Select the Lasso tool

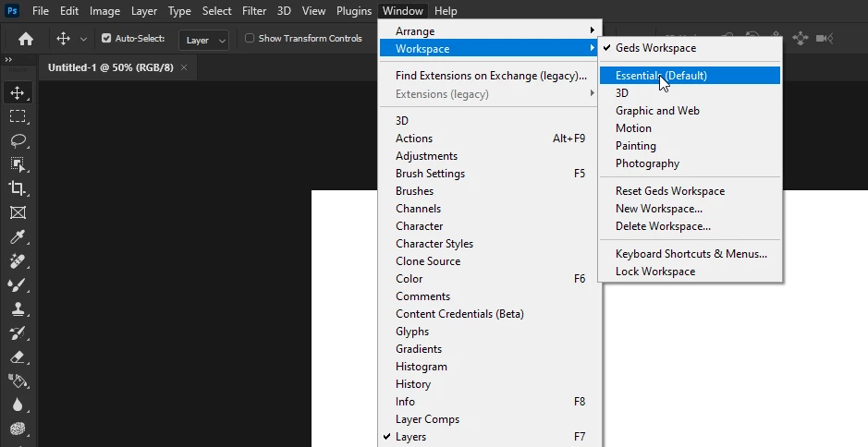(18, 140)
